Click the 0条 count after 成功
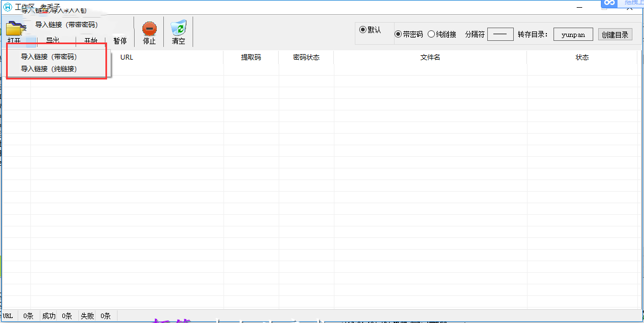Viewport: 644px width, 323px height. point(67,316)
